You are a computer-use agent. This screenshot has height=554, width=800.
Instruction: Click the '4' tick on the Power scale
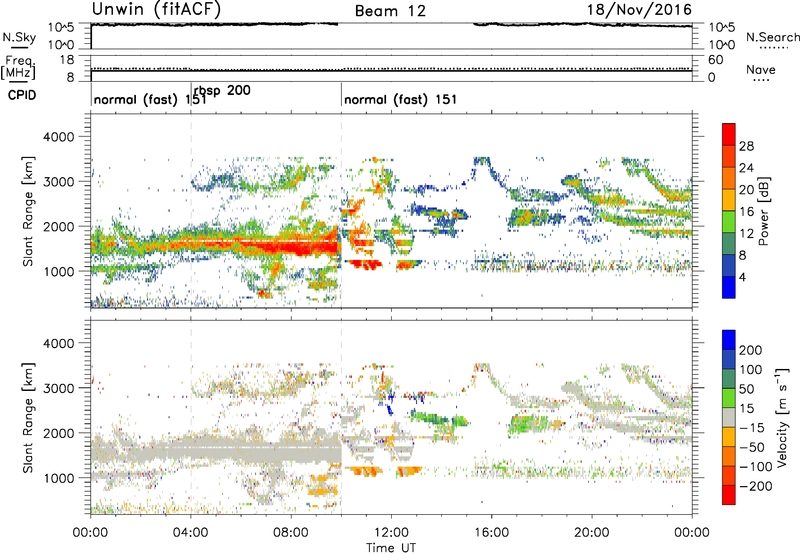pyautogui.click(x=742, y=277)
